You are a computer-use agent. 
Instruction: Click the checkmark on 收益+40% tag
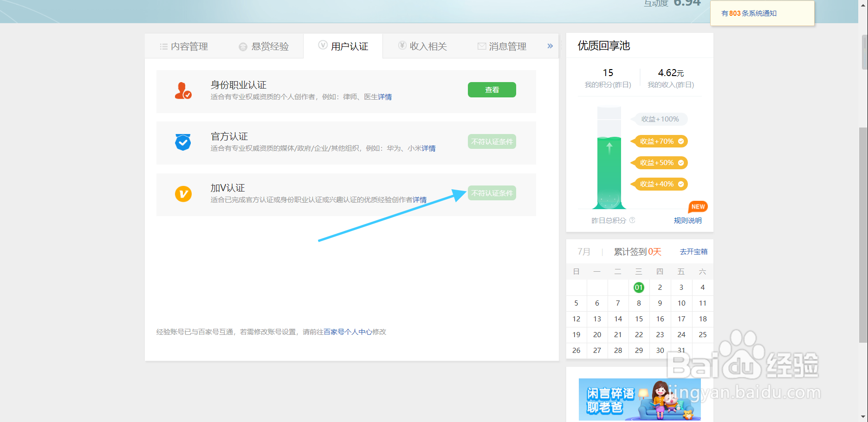[x=681, y=184]
